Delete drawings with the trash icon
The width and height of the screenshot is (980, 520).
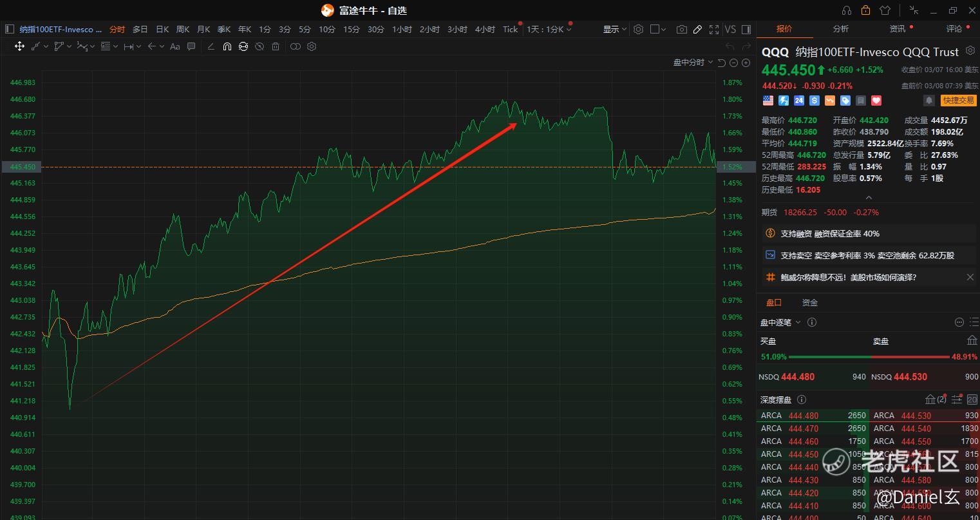276,46
